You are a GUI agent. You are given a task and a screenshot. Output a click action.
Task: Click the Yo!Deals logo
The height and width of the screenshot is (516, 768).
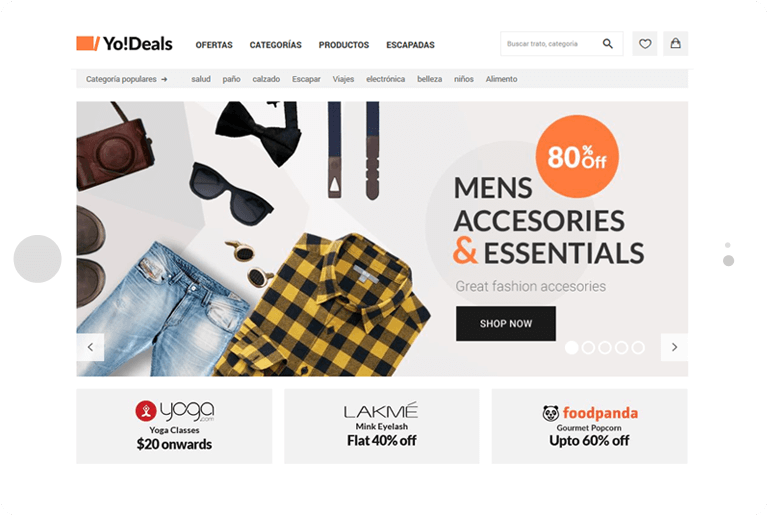(x=124, y=44)
